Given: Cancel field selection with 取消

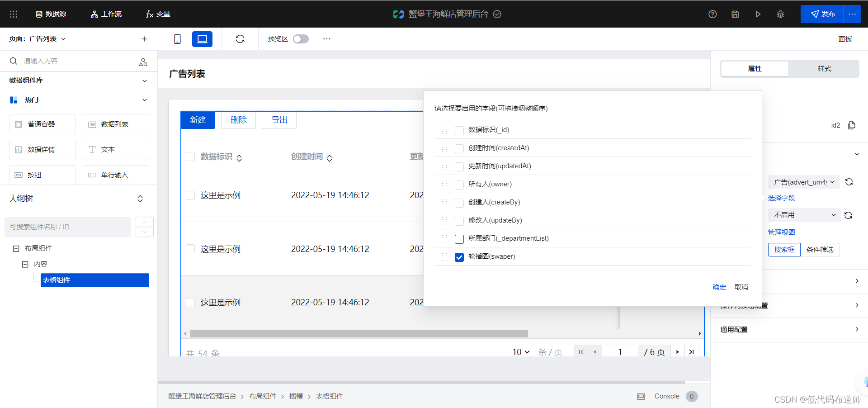Looking at the screenshot, I should 741,287.
